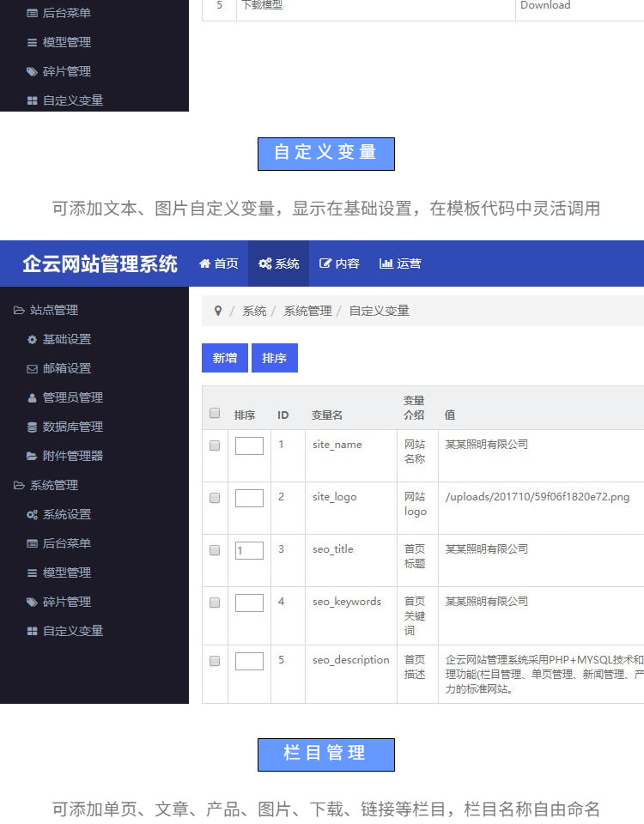
Task: Click the database icon for 数据库管理
Action: [x=33, y=427]
